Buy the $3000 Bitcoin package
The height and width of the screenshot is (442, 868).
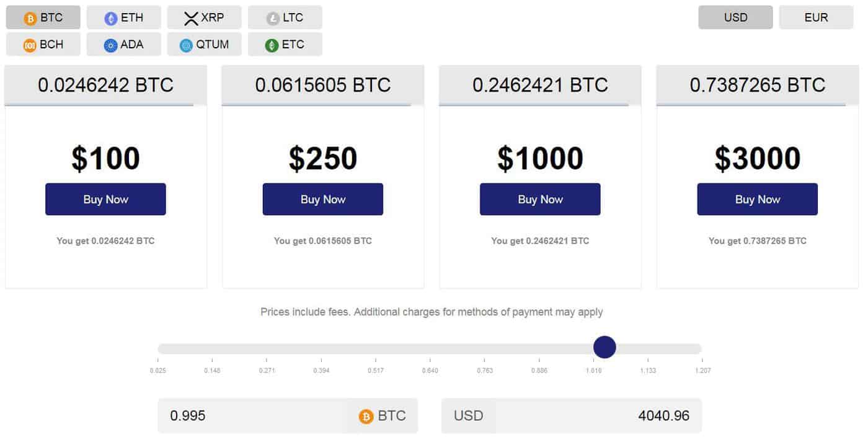[756, 199]
